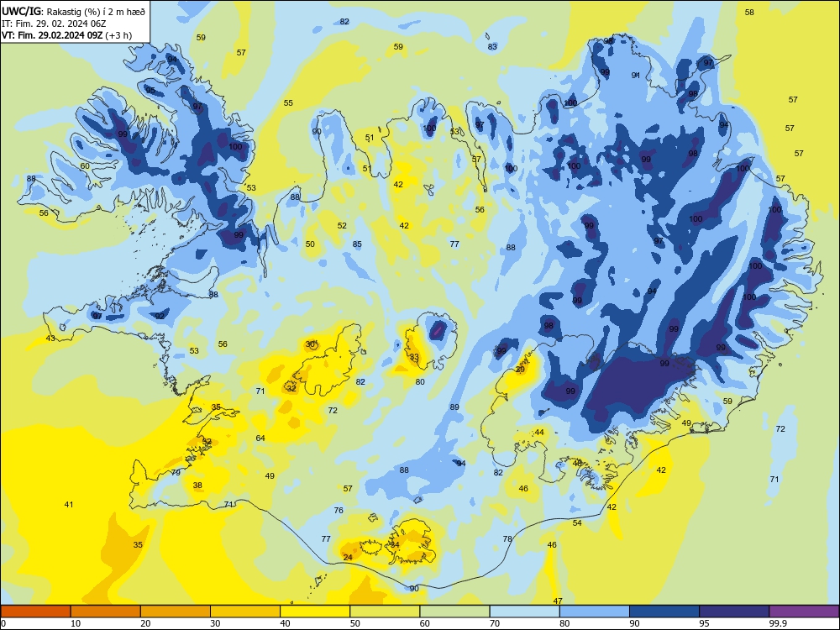Screen dimensions: 840x630
Task: Click the map value '58' at top right
Action: (749, 13)
